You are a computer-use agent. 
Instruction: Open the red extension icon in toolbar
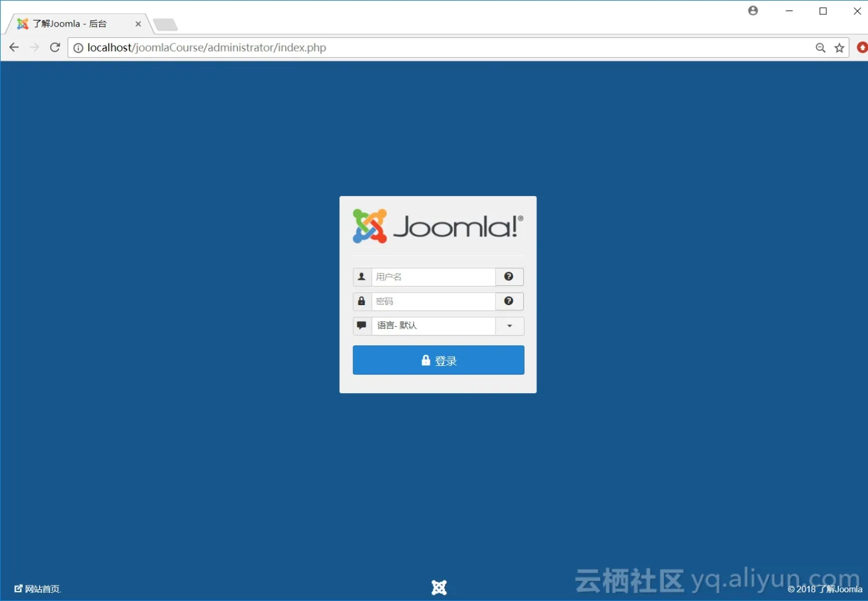862,48
